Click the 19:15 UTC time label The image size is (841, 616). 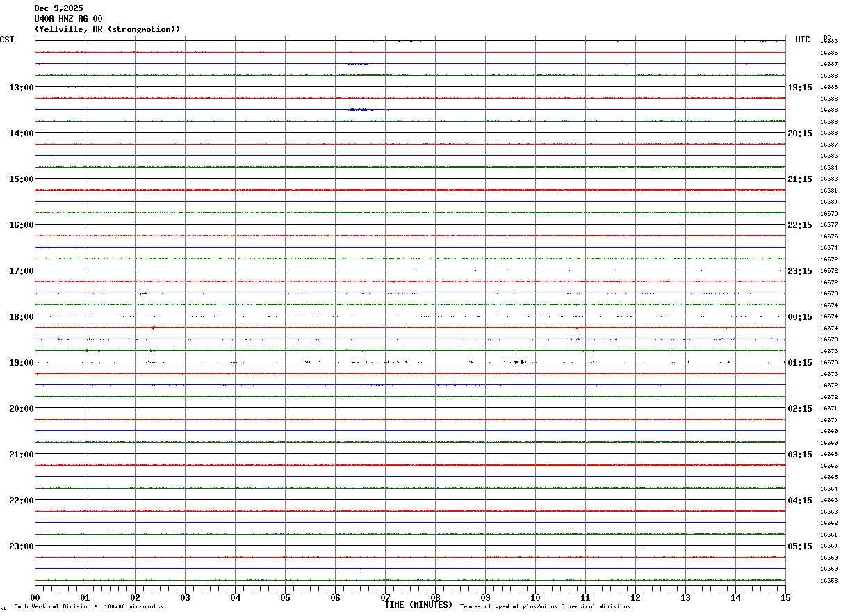pos(800,88)
